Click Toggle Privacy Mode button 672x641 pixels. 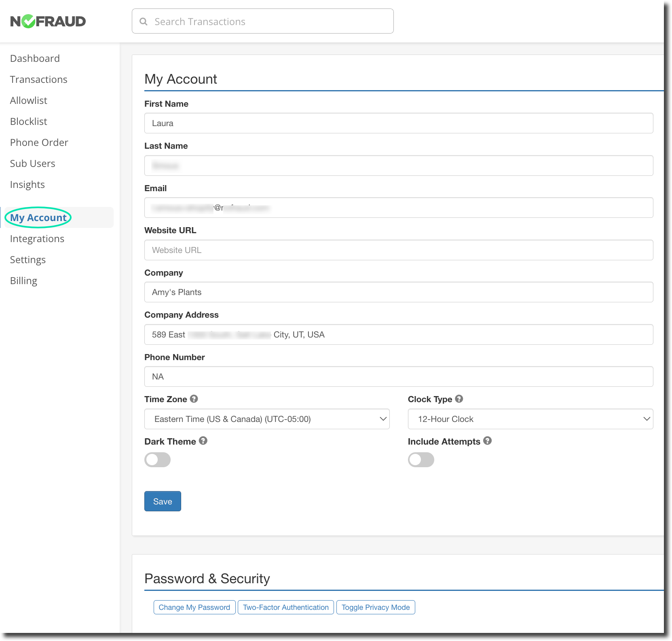pyautogui.click(x=376, y=607)
